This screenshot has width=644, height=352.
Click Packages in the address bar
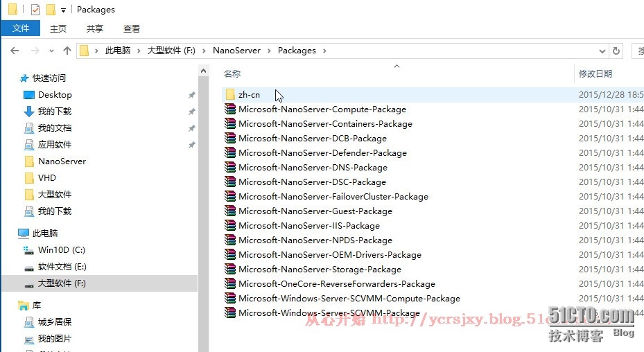(x=297, y=51)
